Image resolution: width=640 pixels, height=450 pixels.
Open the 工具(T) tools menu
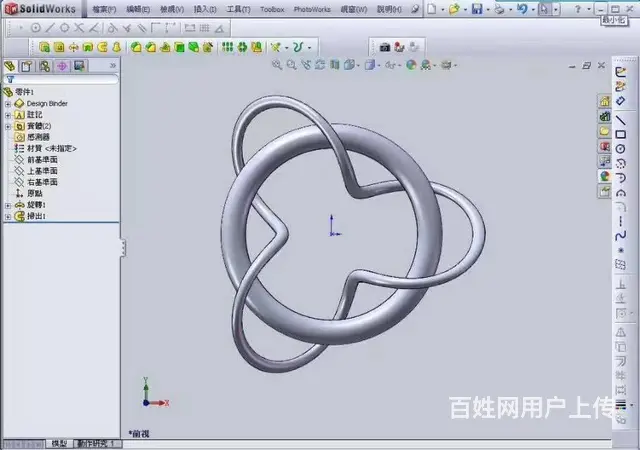click(x=238, y=9)
